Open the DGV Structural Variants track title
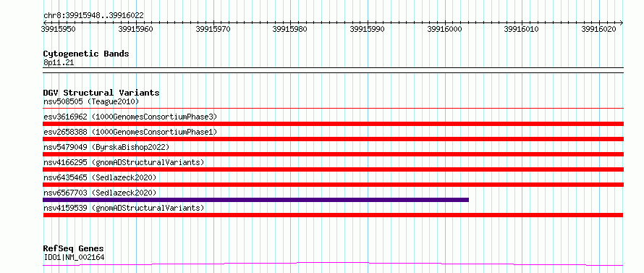The width and height of the screenshot is (644, 273). coord(101,93)
